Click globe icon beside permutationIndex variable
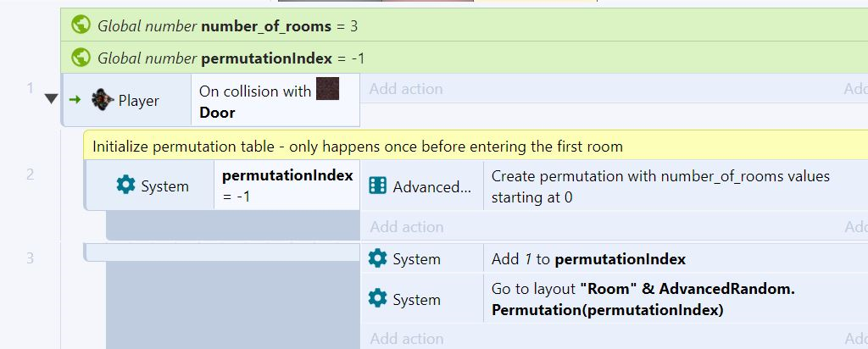Screen dimensions: 868x349 pos(81,58)
